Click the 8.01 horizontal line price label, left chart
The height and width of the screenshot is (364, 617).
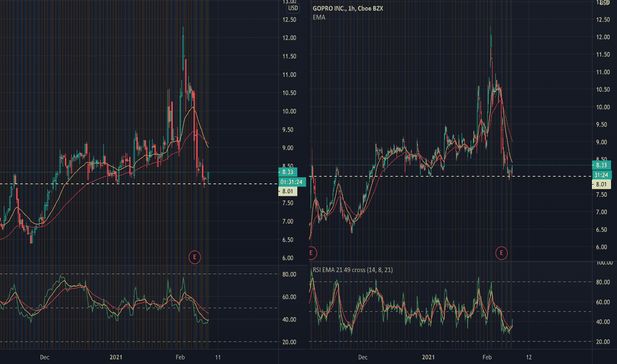[x=287, y=191]
